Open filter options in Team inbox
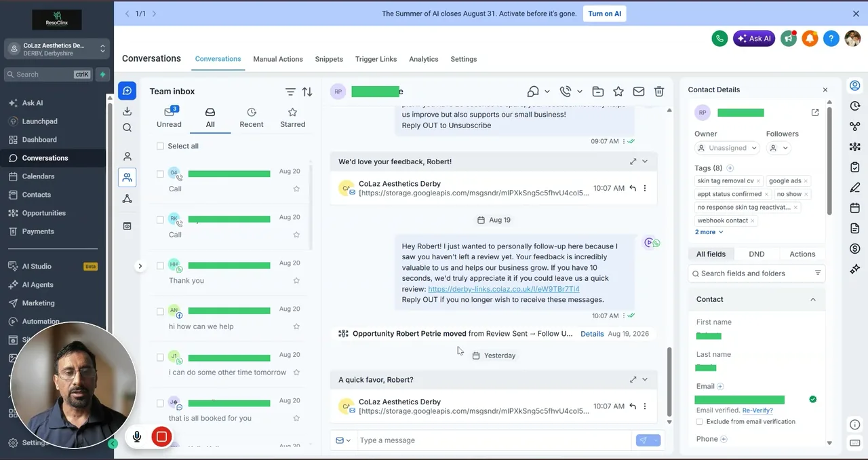 (290, 92)
